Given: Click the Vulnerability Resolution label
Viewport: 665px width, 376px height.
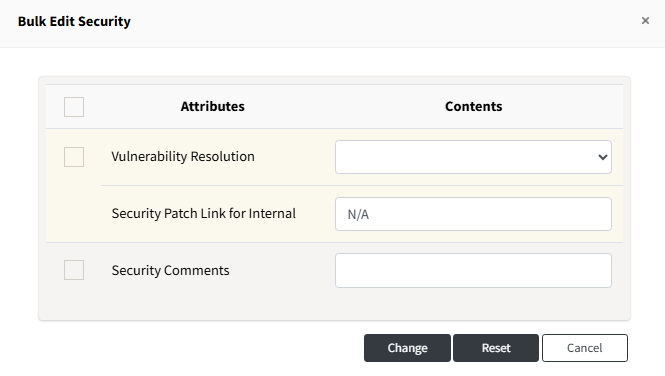Looking at the screenshot, I should click(x=183, y=156).
